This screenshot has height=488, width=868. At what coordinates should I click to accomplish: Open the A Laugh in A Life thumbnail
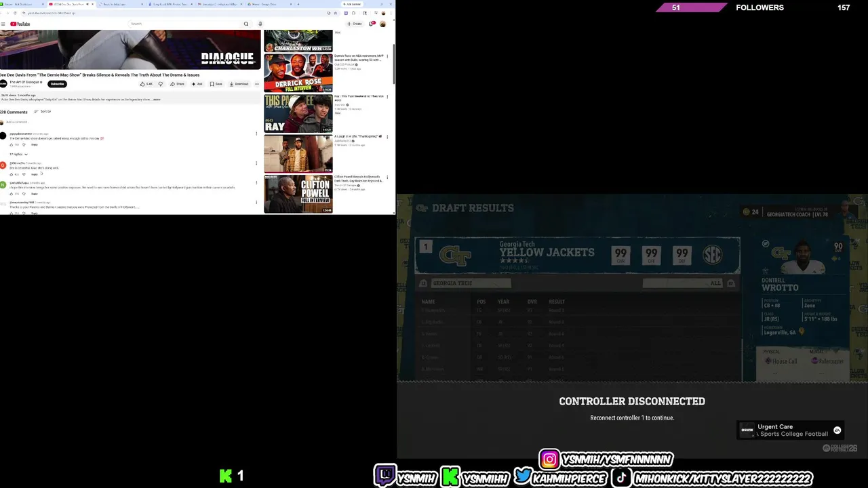(x=298, y=154)
